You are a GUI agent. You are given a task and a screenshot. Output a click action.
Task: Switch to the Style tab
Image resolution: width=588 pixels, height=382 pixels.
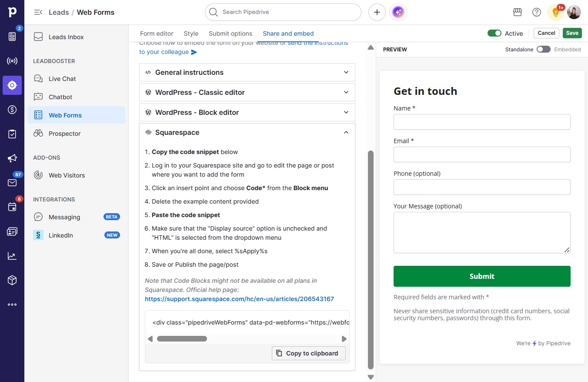(191, 34)
